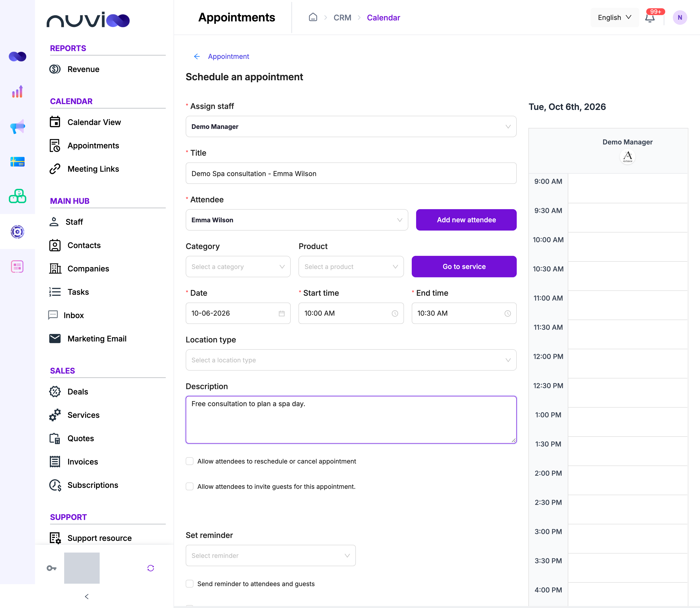Collapse the sidebar with the left chevron

(87, 597)
